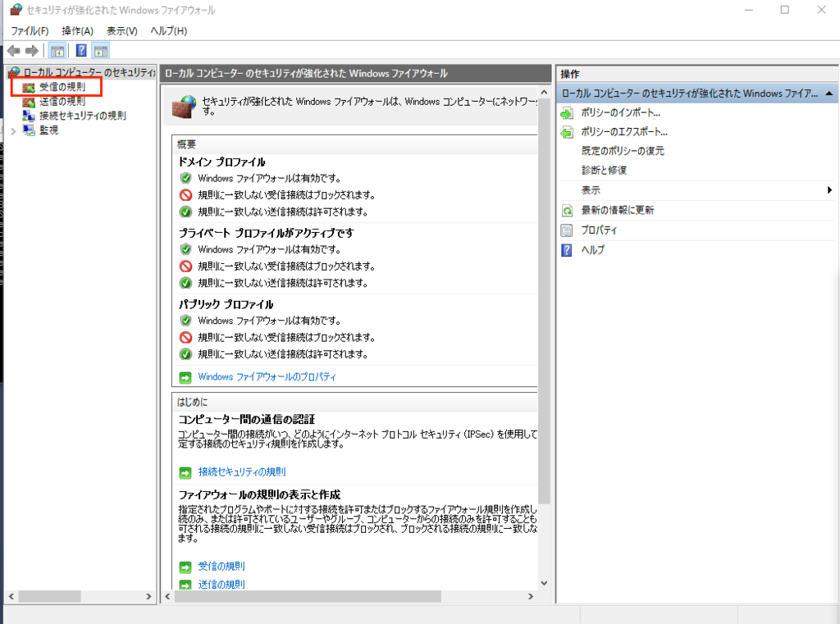This screenshot has width=840, height=624.
Task: Toggle the action pane toolbar icon
Action: 101,51
